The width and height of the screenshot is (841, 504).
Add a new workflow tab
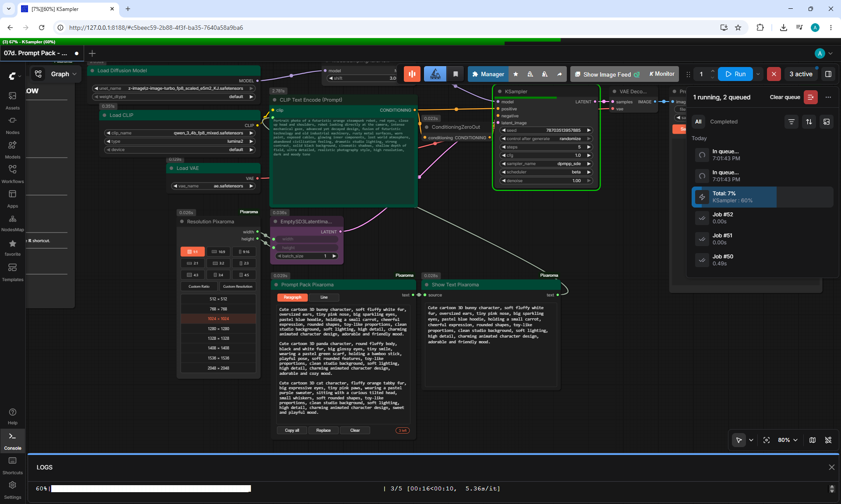point(92,53)
